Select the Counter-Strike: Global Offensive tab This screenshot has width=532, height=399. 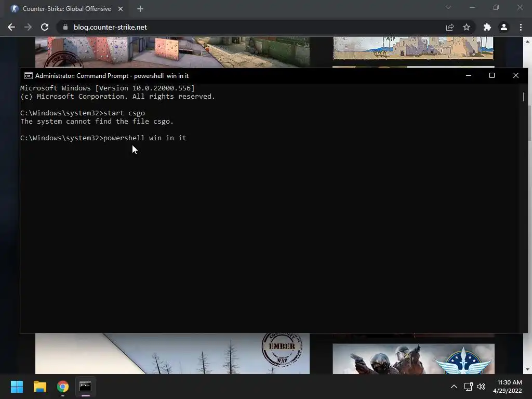click(66, 9)
